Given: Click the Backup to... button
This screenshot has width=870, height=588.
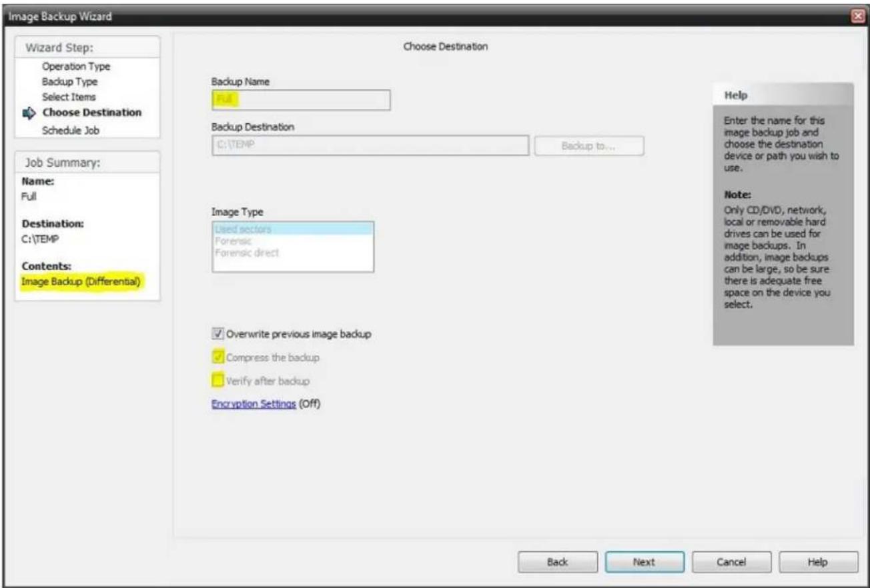Looking at the screenshot, I should pos(589,147).
